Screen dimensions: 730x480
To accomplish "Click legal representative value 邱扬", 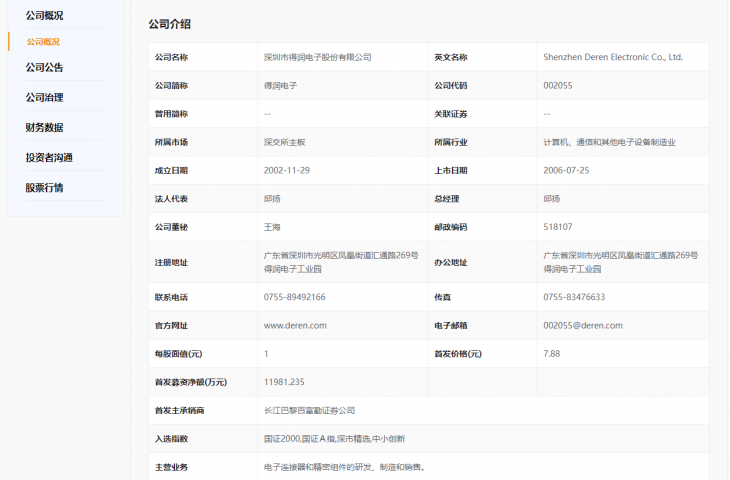I will (x=272, y=199).
